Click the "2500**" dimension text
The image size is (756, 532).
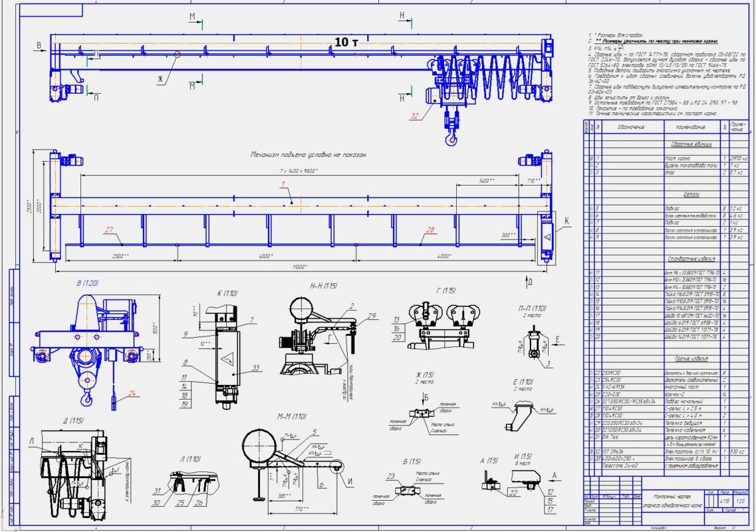(x=120, y=255)
